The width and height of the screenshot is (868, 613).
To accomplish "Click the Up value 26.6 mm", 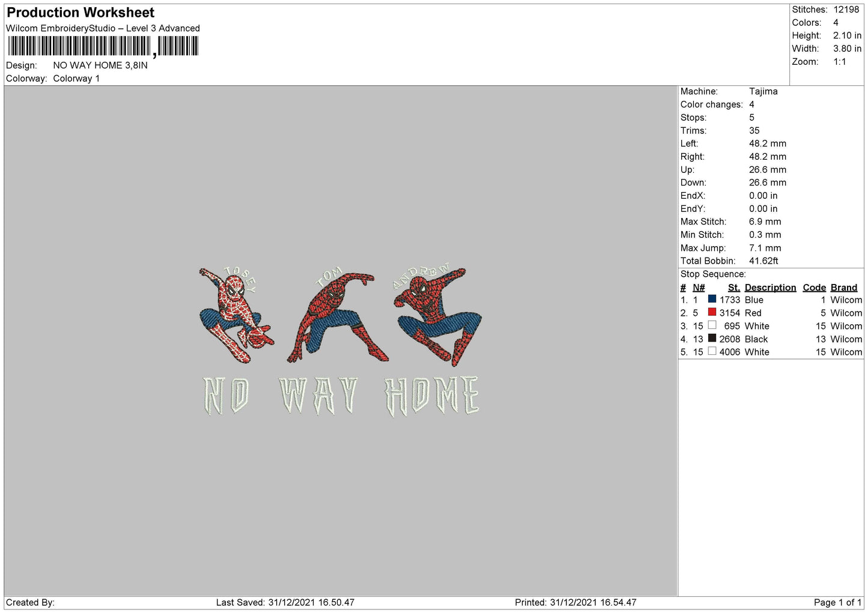I will tap(768, 170).
